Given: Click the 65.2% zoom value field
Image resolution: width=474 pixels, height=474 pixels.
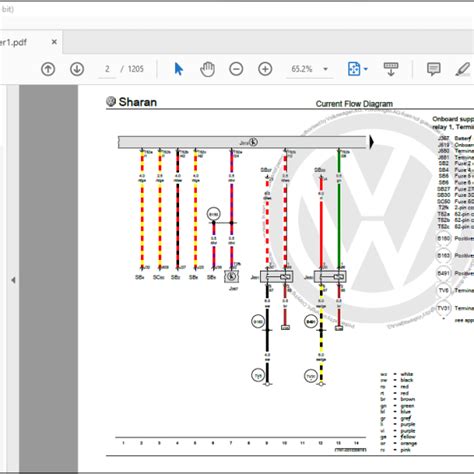Looking at the screenshot, I should pos(302,69).
